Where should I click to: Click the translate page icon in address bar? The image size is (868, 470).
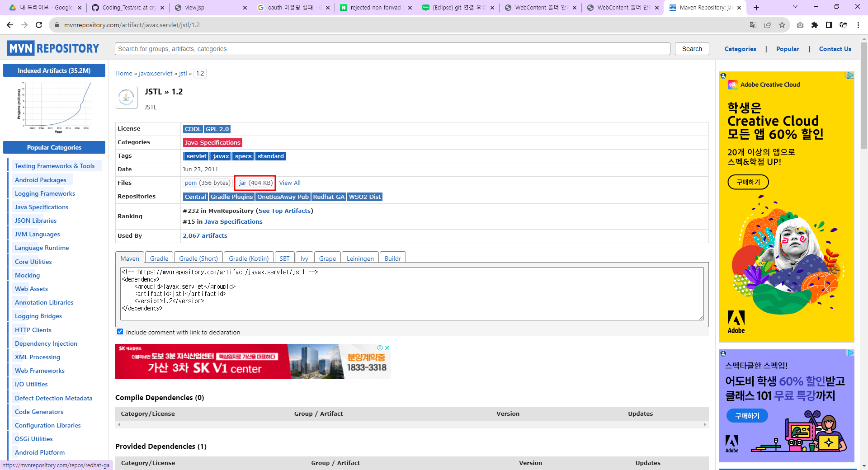(x=753, y=25)
